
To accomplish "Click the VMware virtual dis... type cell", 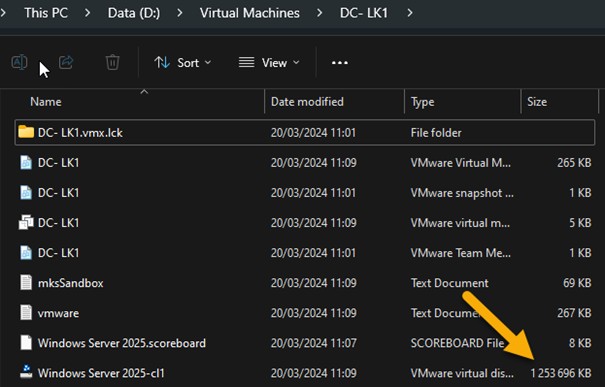I will coord(462,373).
